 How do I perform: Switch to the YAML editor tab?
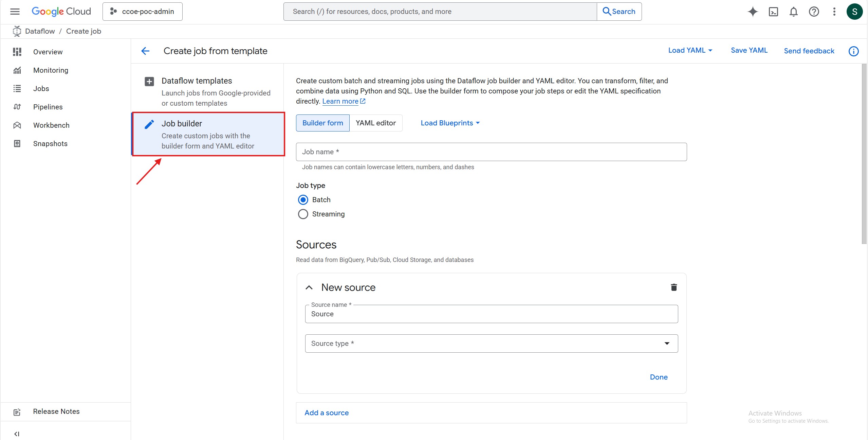pos(375,123)
